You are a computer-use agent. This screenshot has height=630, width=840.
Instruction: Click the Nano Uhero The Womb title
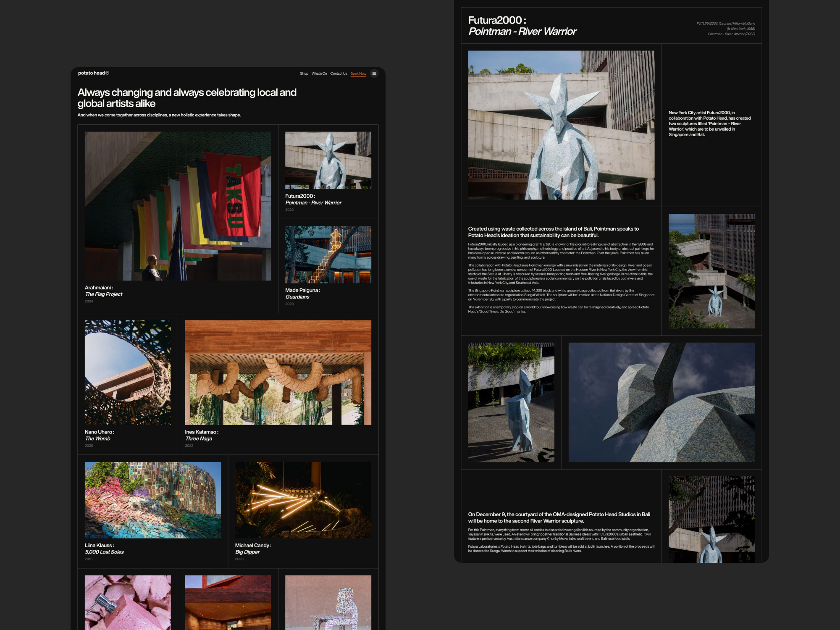(x=100, y=435)
